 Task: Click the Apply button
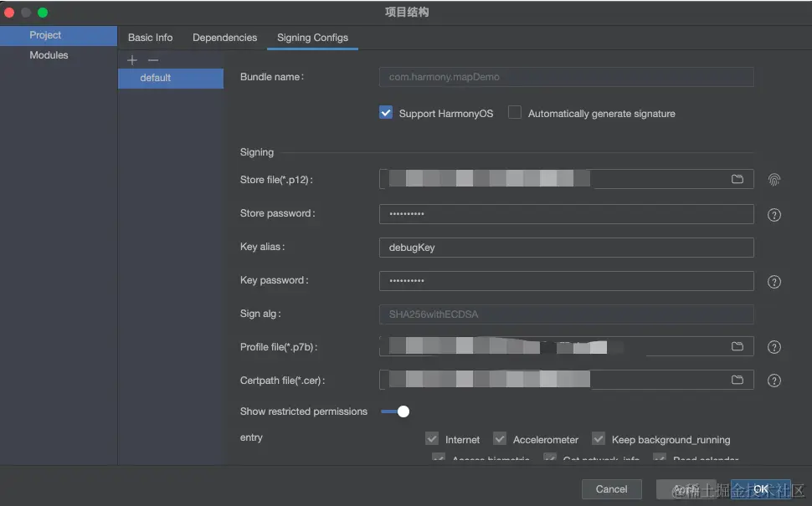tap(686, 489)
